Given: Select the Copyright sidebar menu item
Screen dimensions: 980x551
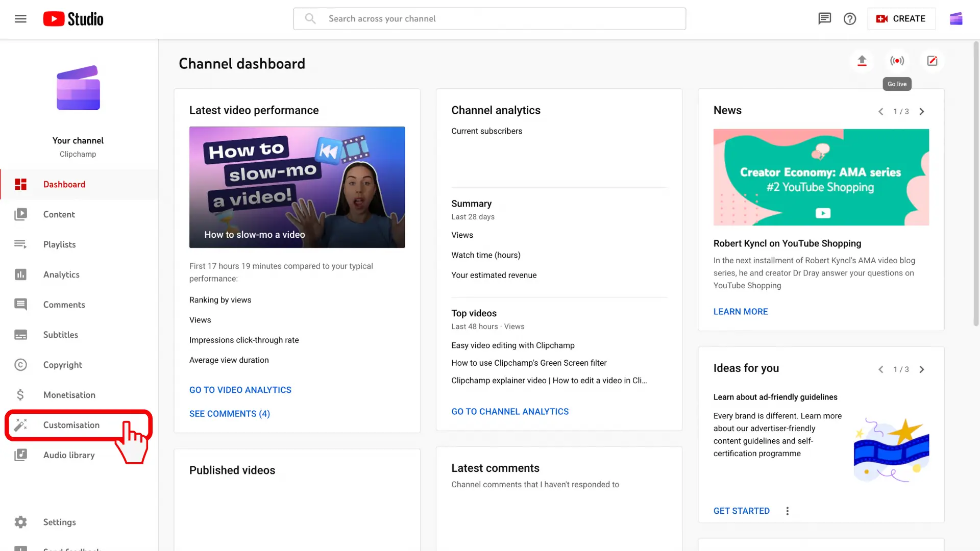Looking at the screenshot, I should (62, 364).
